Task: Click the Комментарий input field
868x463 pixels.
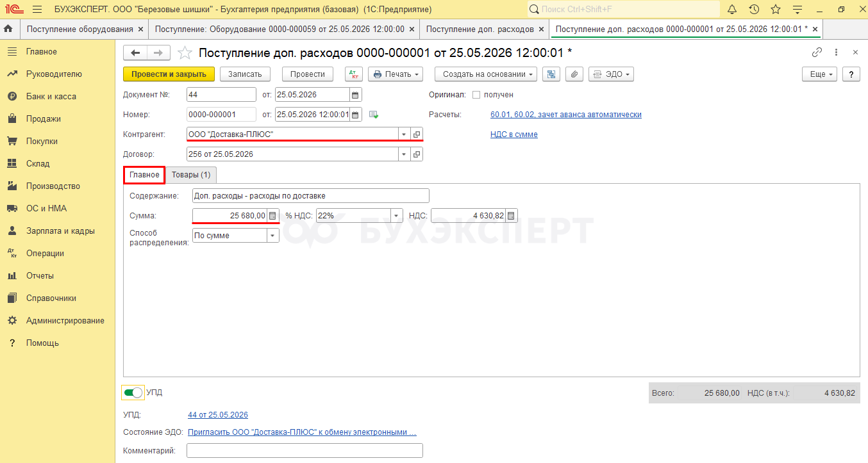Action: [305, 451]
